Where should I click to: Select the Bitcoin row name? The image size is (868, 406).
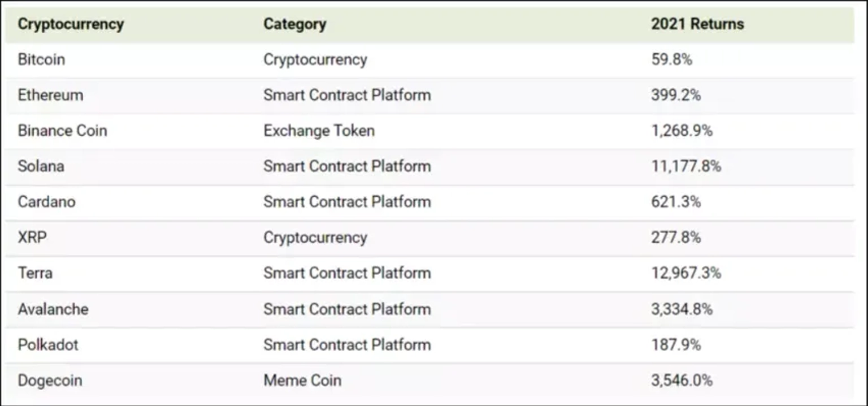(x=41, y=59)
